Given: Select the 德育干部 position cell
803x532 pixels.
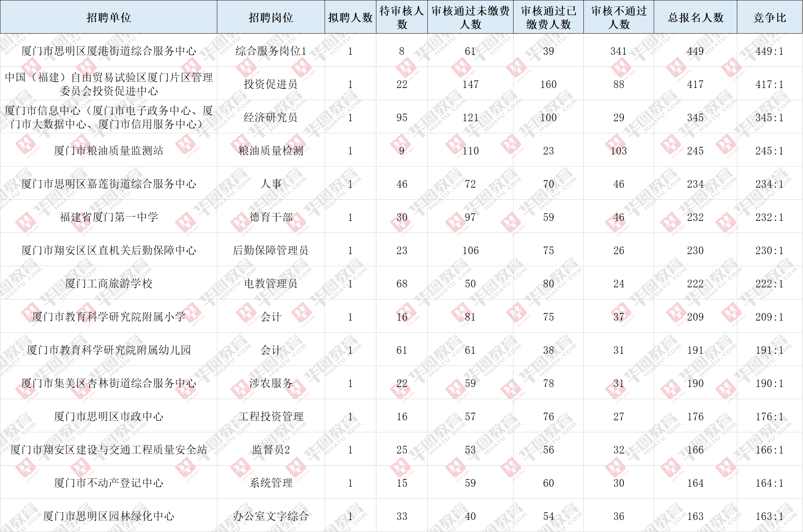Looking at the screenshot, I should (x=271, y=216).
